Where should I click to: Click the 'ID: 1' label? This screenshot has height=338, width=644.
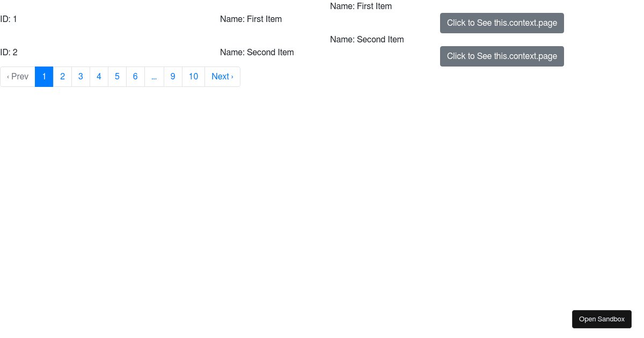click(9, 19)
